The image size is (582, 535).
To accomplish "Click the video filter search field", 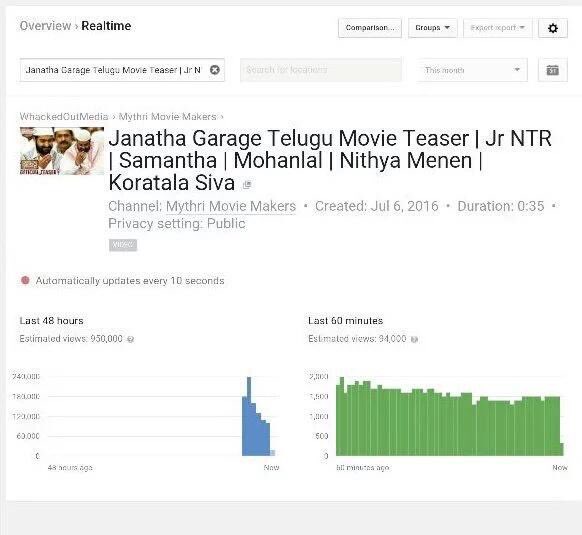I will point(122,70).
